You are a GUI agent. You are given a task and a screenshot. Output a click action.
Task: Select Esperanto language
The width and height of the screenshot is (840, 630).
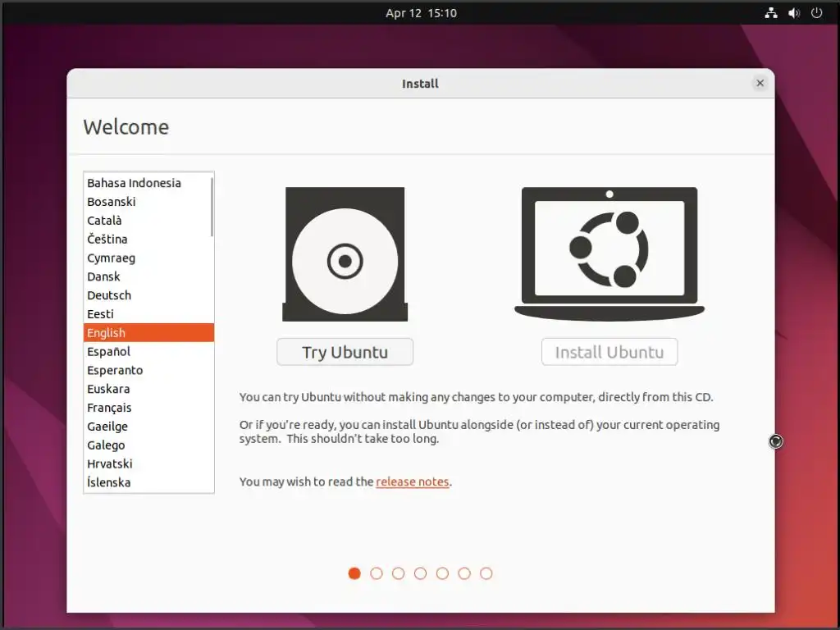click(148, 370)
